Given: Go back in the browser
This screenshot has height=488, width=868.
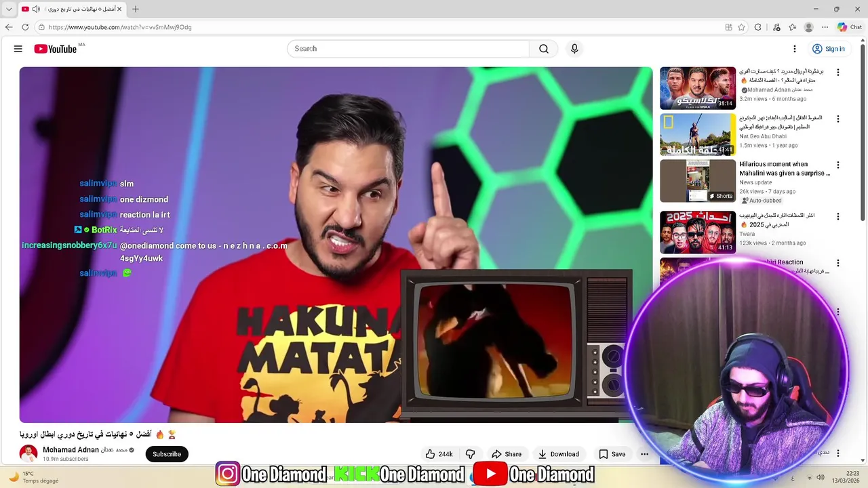Looking at the screenshot, I should point(9,27).
